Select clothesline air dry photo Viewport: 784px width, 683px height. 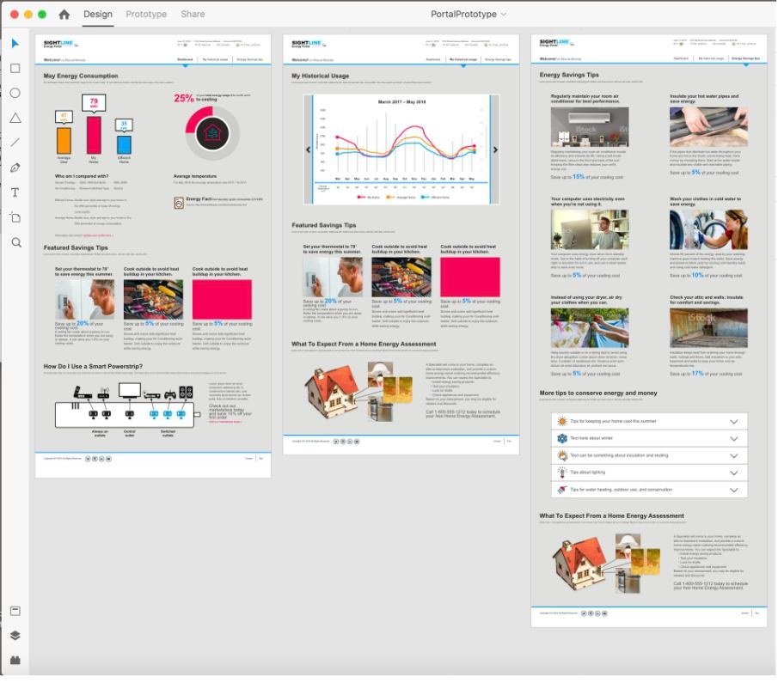click(595, 331)
